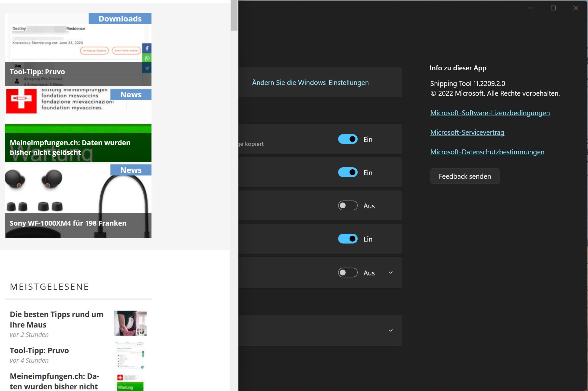
Task: Click the browser page vertical scrollbar thumb
Action: coord(234,15)
